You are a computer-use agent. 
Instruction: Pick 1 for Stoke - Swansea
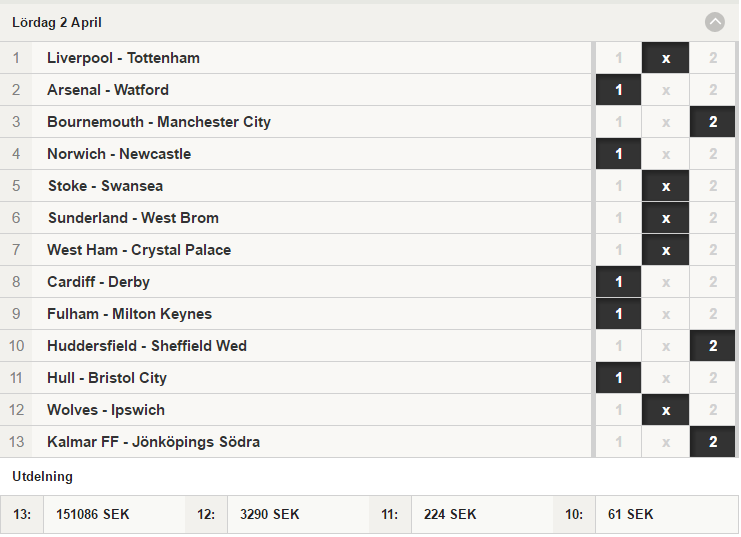[618, 186]
